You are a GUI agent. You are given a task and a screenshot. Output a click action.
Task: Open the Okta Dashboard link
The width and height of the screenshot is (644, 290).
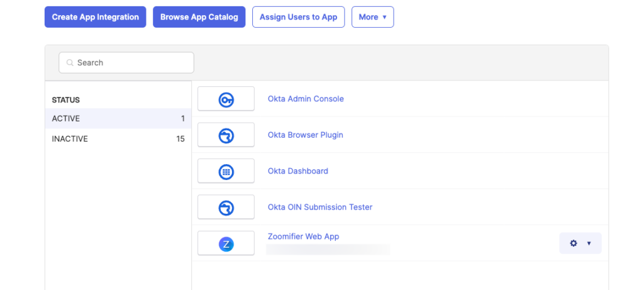[x=297, y=171]
